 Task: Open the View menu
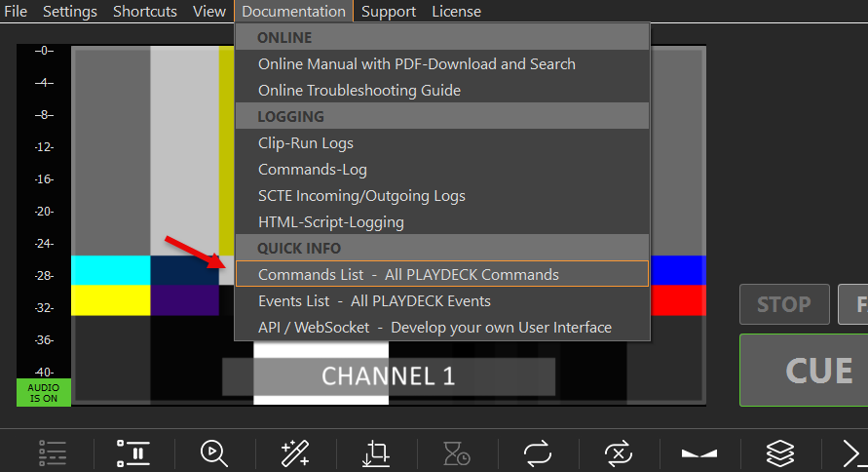[x=209, y=11]
